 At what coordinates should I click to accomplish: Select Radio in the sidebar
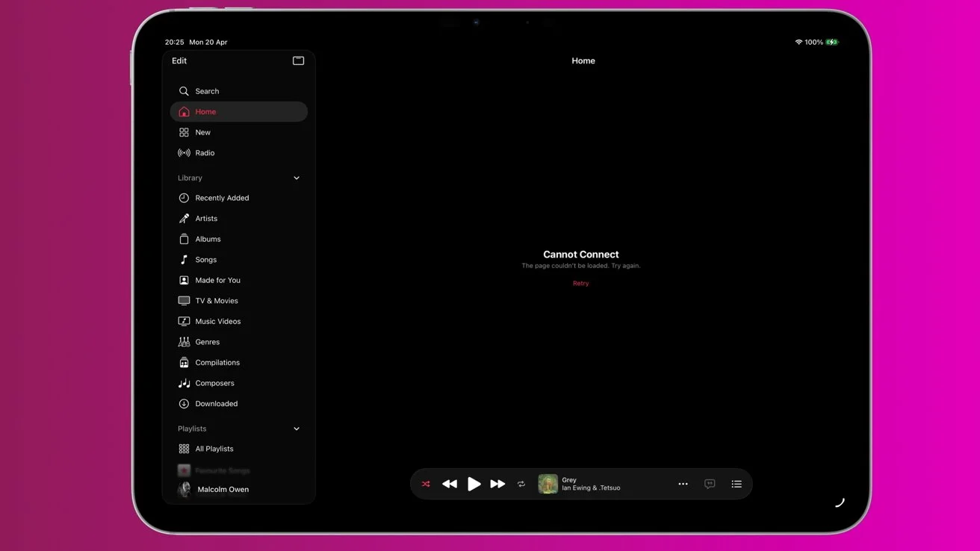tap(204, 152)
